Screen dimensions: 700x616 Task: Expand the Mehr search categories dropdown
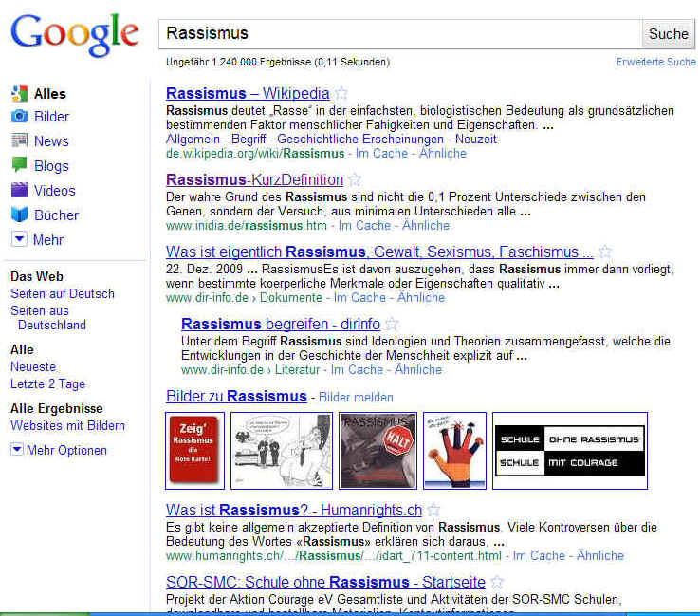pos(19,239)
